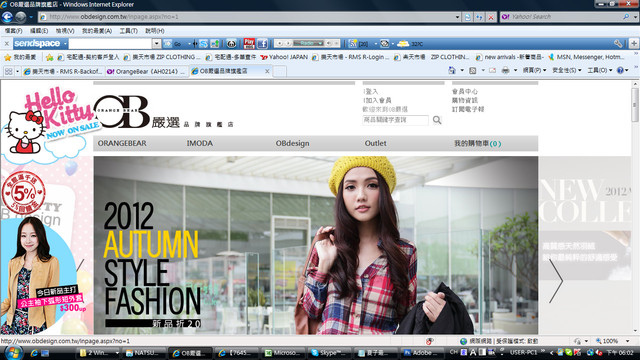The height and width of the screenshot is (360, 640).
Task: Open the Facebook icon in sendspace toolbar
Action: 262,43
